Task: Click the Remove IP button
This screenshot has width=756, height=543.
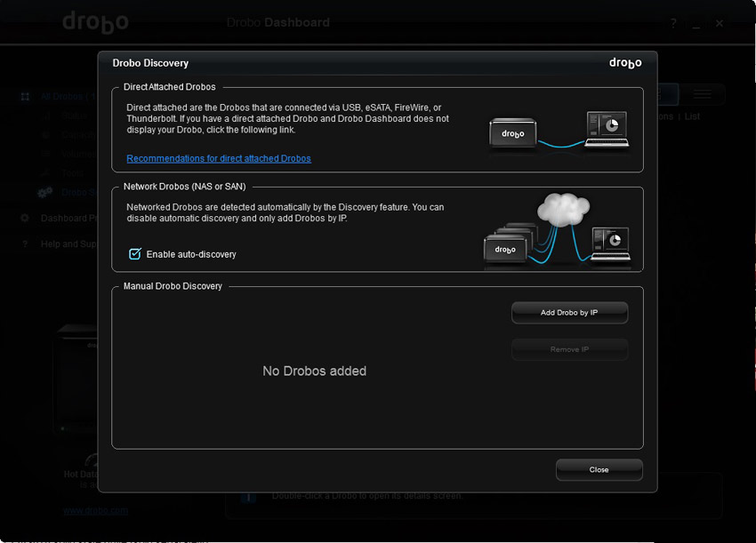Action: point(569,349)
